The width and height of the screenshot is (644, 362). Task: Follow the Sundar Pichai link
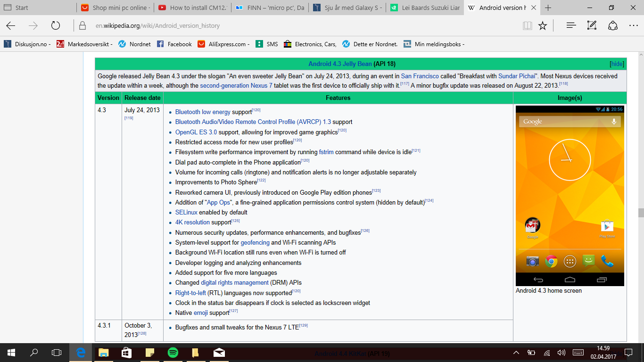tap(517, 76)
